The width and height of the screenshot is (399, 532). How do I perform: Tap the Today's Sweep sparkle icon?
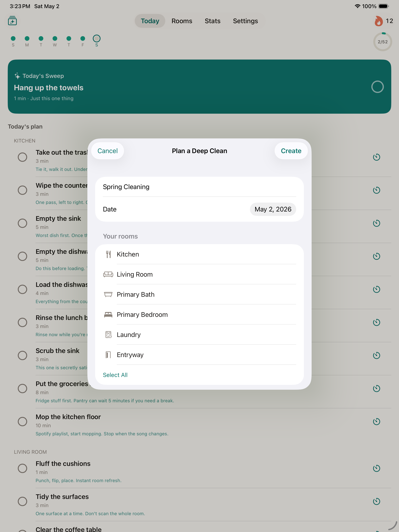[17, 76]
